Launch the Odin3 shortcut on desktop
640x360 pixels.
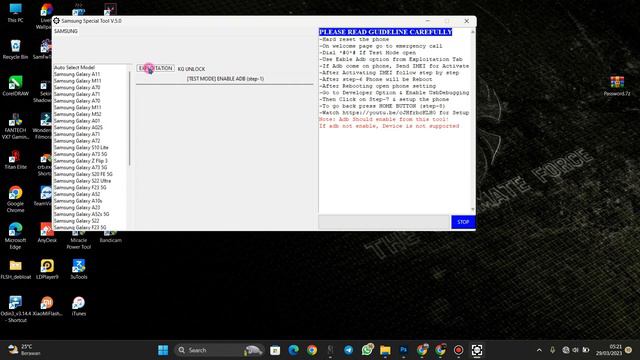[x=16, y=309]
